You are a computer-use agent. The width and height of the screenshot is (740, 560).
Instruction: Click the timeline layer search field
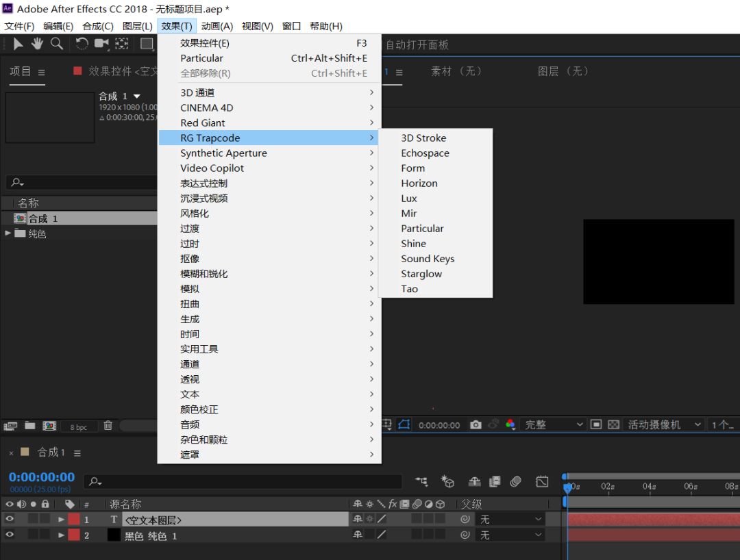click(x=243, y=481)
